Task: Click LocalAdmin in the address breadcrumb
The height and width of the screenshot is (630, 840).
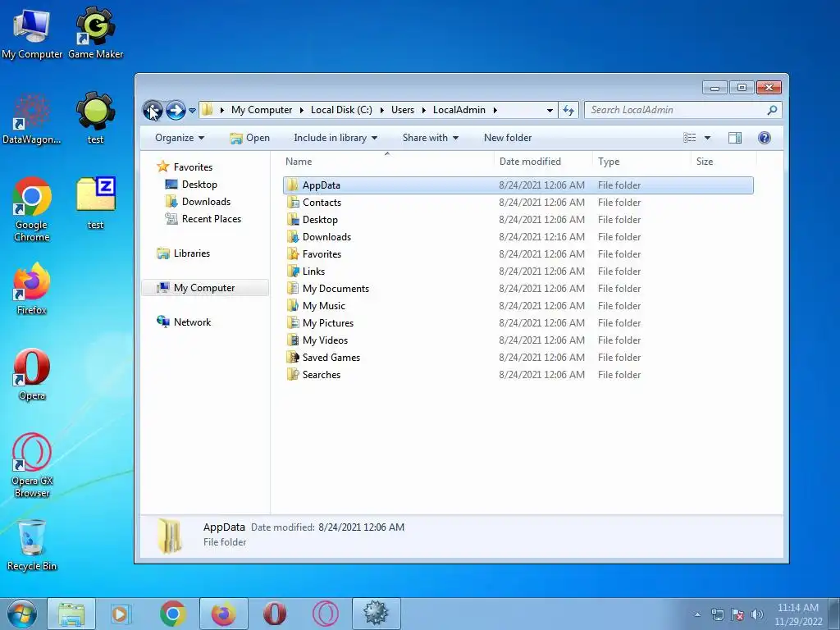Action: coord(459,110)
